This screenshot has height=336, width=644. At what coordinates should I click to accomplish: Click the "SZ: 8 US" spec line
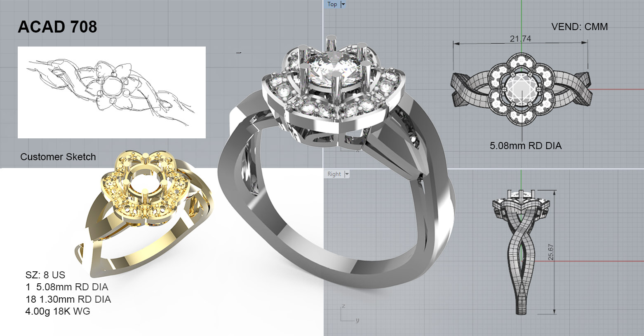pyautogui.click(x=45, y=275)
